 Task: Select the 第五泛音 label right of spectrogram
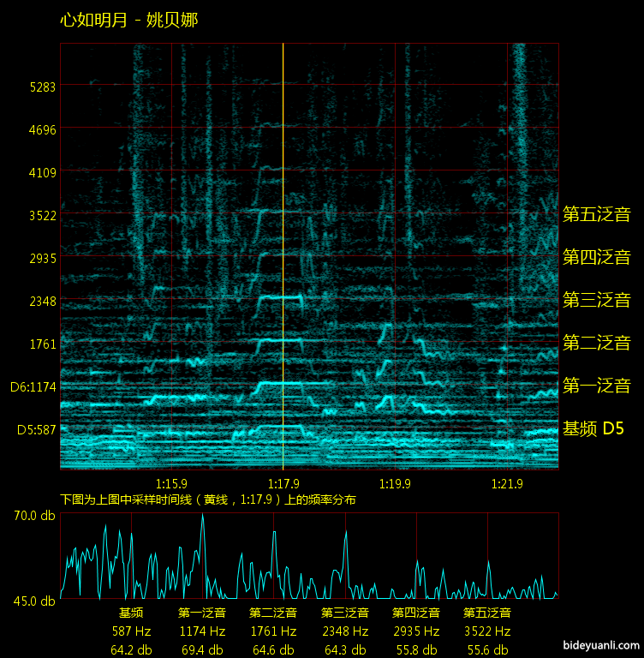pyautogui.click(x=596, y=214)
